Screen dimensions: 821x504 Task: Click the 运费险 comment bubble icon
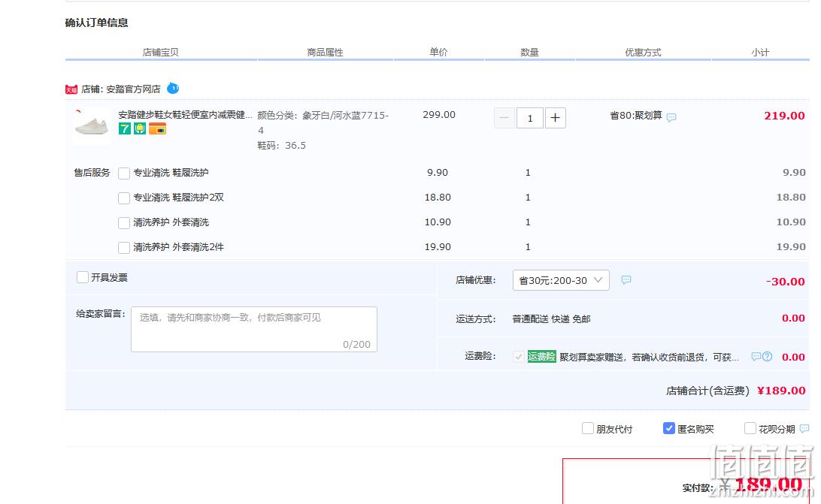pos(756,357)
